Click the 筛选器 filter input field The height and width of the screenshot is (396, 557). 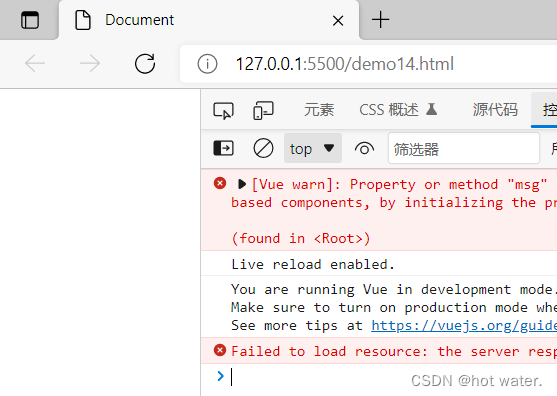pyautogui.click(x=464, y=148)
